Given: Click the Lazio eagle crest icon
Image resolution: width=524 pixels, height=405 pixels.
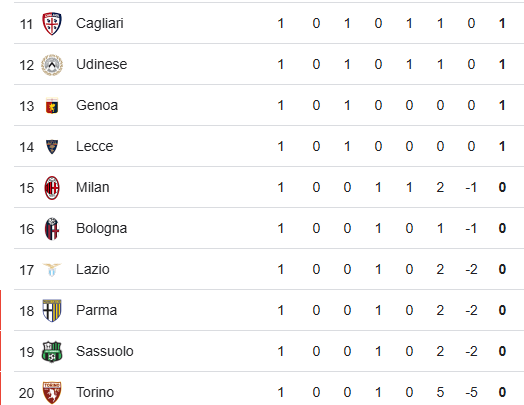Looking at the screenshot, I should (x=52, y=270).
